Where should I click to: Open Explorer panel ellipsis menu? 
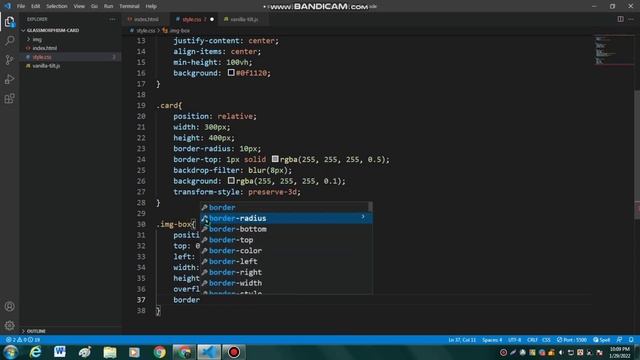[x=112, y=19]
